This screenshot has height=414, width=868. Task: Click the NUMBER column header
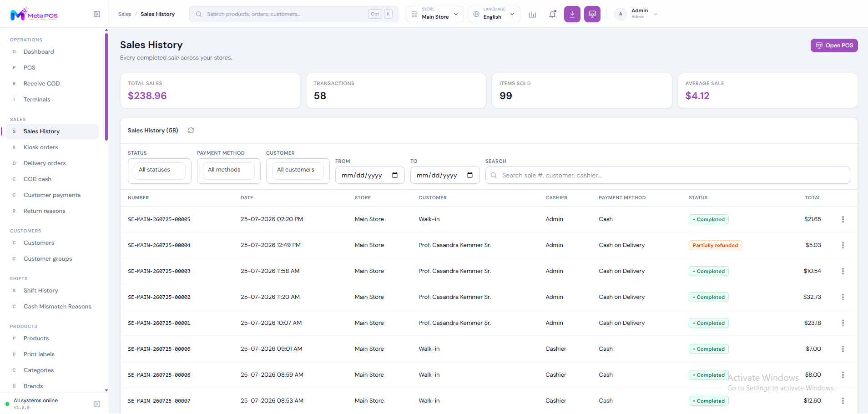pyautogui.click(x=138, y=198)
